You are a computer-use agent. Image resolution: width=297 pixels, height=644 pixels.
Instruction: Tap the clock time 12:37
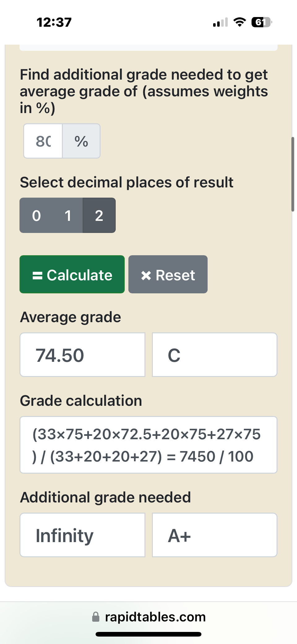[x=54, y=22]
